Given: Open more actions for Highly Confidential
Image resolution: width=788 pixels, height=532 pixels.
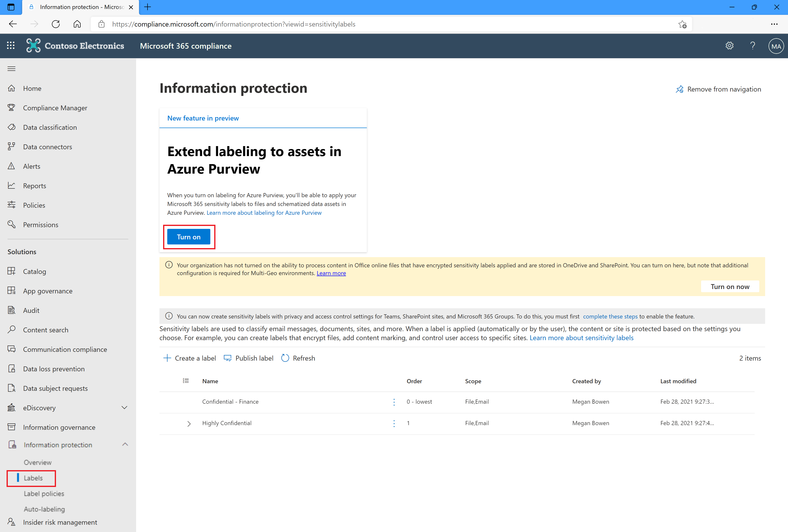Looking at the screenshot, I should (x=394, y=423).
